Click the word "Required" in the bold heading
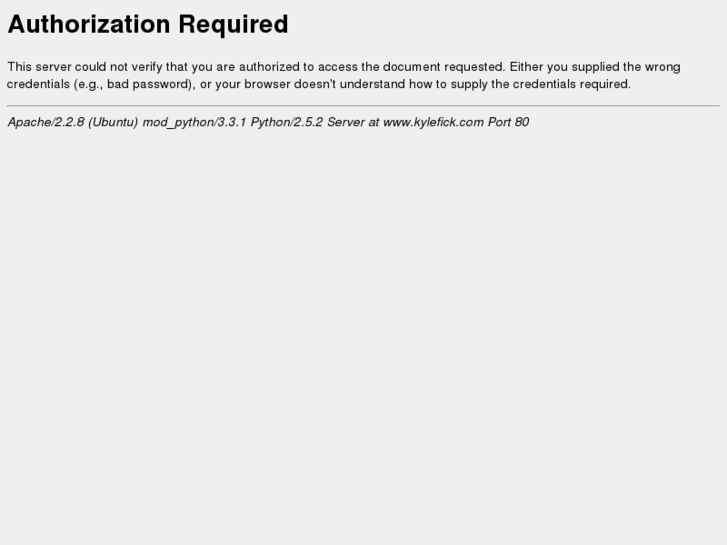The image size is (727, 545). (x=233, y=26)
